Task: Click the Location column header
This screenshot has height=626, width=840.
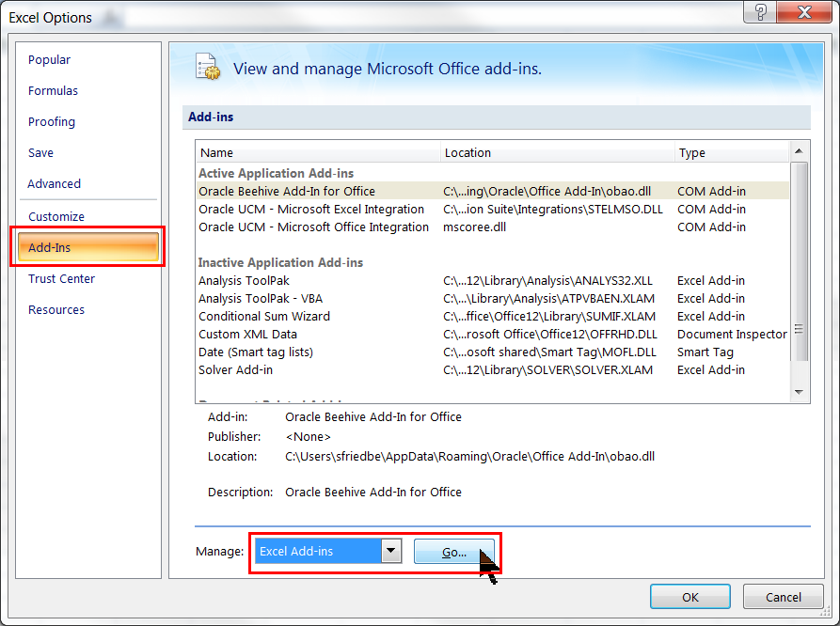Action: (468, 153)
